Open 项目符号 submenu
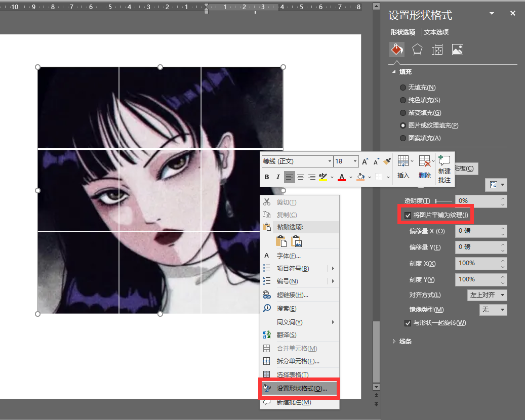This screenshot has height=420, width=525. (x=300, y=268)
